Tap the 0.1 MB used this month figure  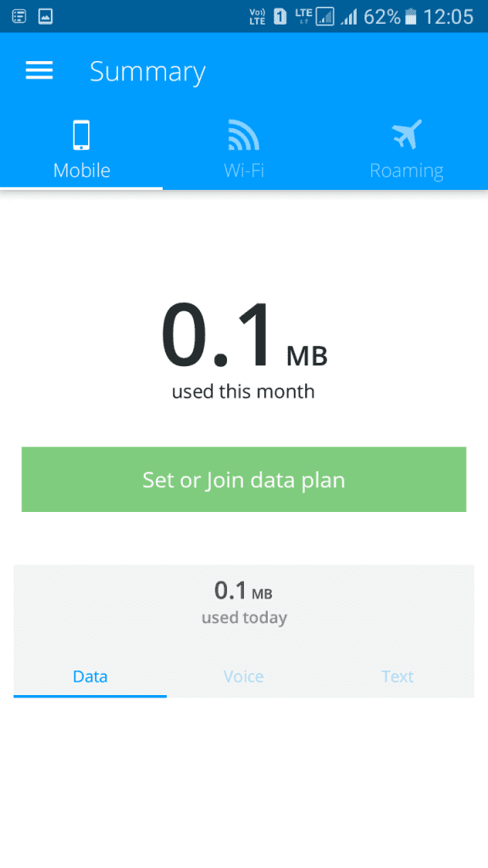244,348
